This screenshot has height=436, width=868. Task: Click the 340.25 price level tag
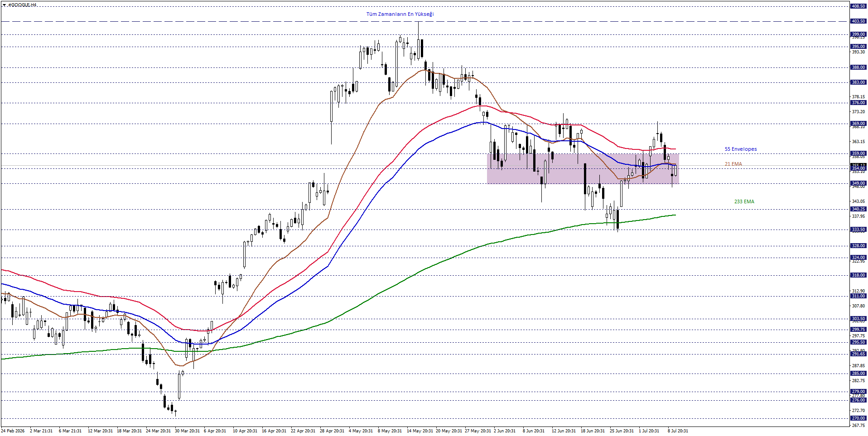[x=858, y=209]
